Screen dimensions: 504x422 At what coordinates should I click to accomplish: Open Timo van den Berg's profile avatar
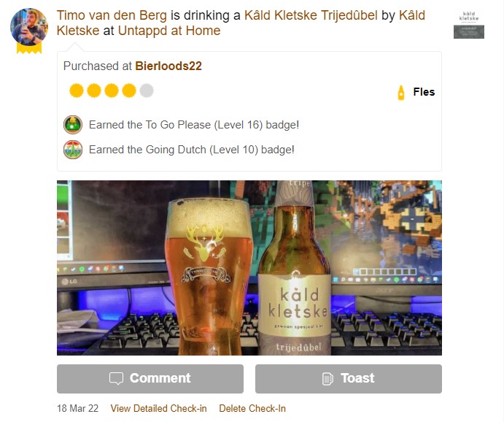[29, 26]
